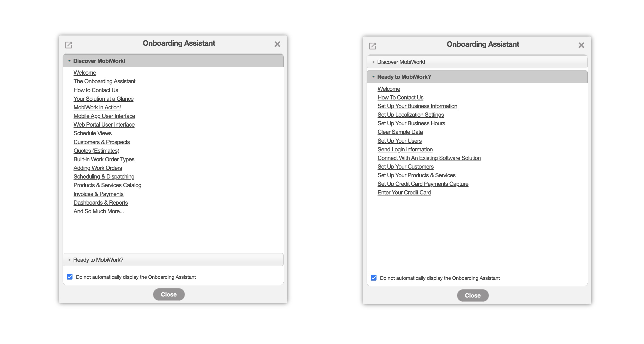
Task: Select the Customers & Prospects menu item
Action: (x=102, y=141)
